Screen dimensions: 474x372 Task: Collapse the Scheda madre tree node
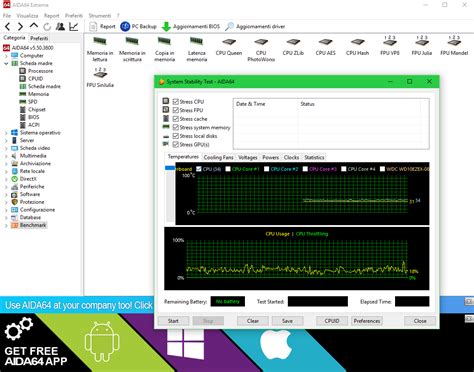click(x=6, y=63)
